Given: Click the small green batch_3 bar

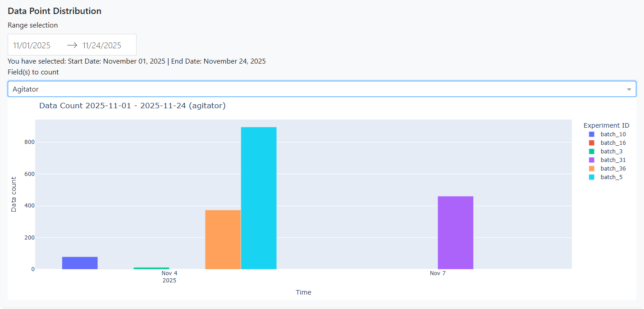Looking at the screenshot, I should pos(151,268).
